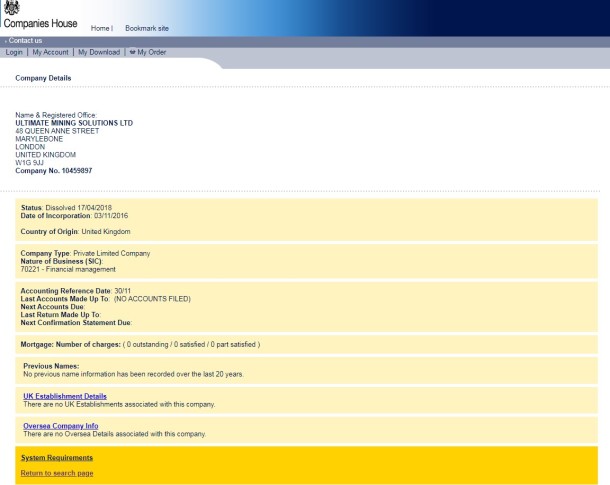Select the Next Confirmation Statement Due label
The image size is (610, 485).
click(76, 322)
